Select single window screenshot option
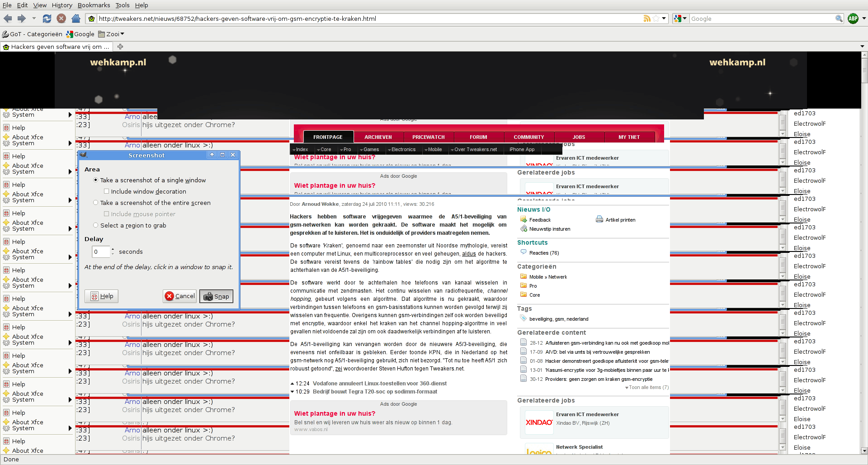 (95, 180)
